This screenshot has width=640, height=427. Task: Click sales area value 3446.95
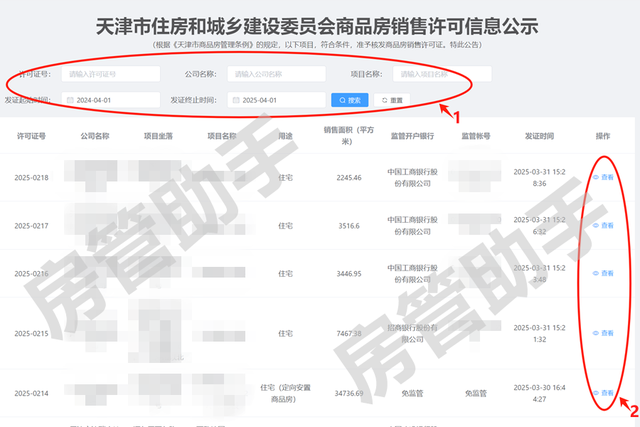click(349, 274)
